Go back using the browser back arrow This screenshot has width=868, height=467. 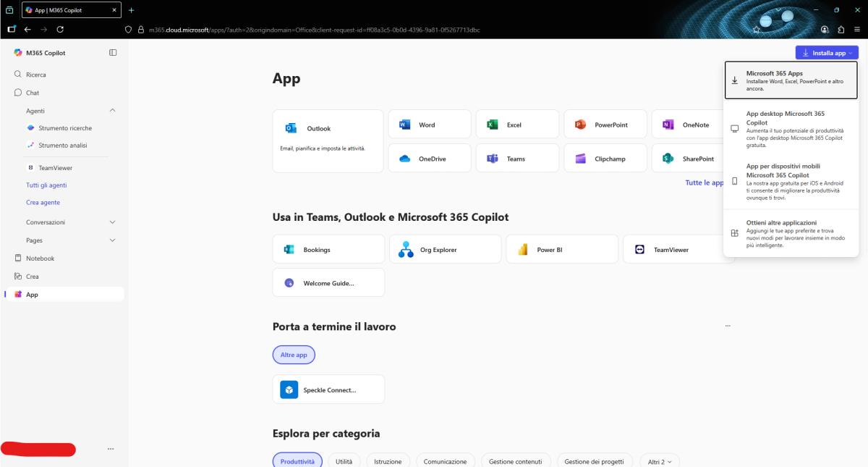click(x=27, y=30)
